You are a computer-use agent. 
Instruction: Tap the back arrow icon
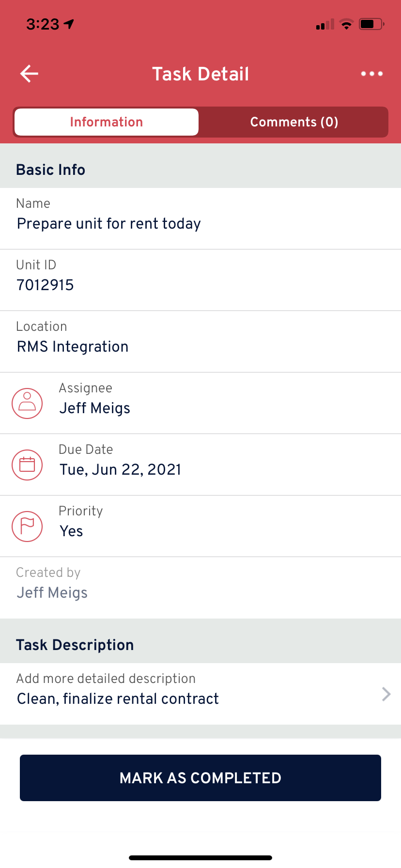[29, 74]
